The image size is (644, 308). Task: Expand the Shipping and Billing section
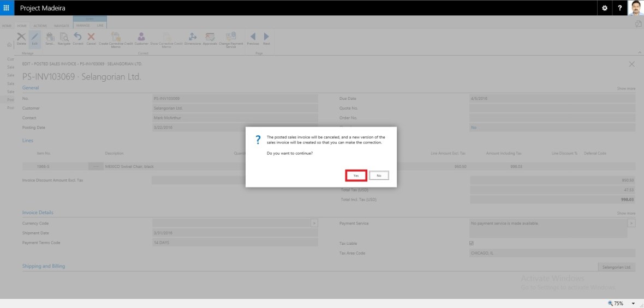point(44,266)
